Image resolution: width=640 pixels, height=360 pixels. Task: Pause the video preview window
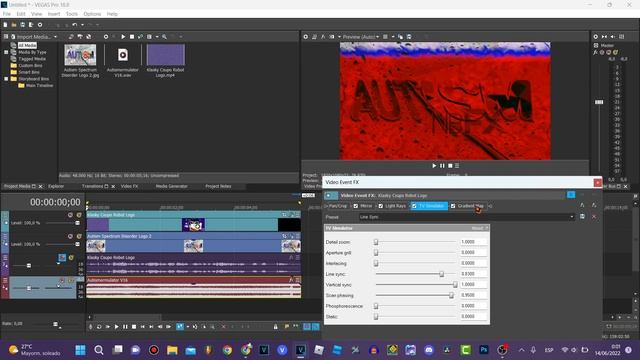click(x=442, y=166)
